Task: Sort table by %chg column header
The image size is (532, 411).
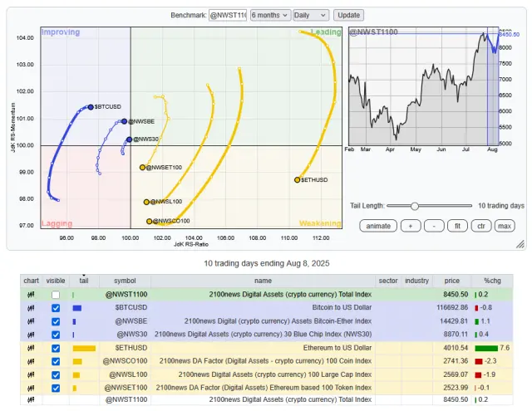Action: (492, 281)
